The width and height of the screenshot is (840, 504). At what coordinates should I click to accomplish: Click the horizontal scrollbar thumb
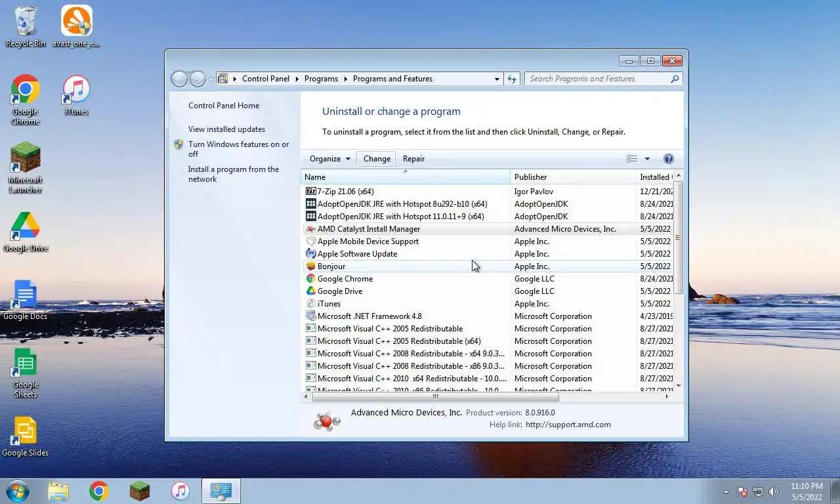[435, 396]
